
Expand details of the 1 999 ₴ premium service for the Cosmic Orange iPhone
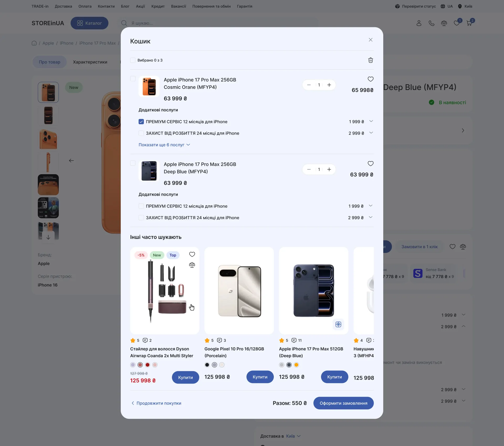click(x=371, y=121)
